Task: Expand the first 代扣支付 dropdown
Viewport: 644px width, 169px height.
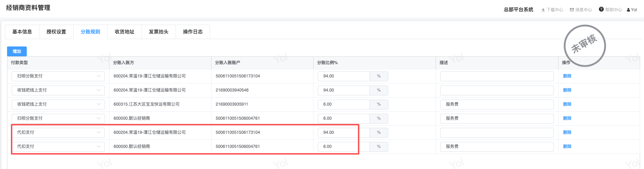Action: (x=58, y=132)
